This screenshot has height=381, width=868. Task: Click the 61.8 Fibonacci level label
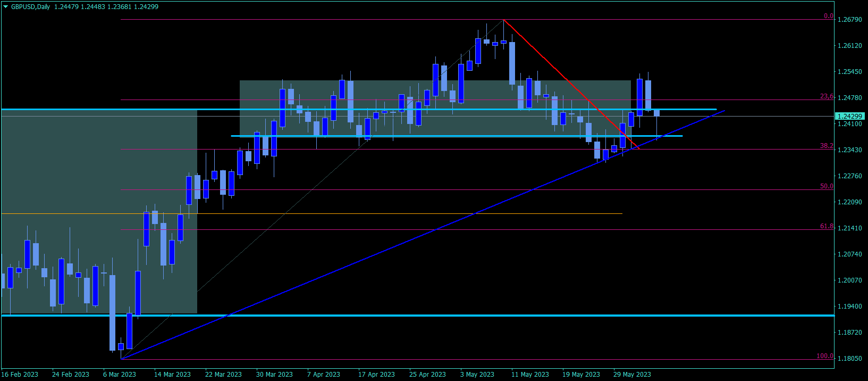[x=827, y=226]
